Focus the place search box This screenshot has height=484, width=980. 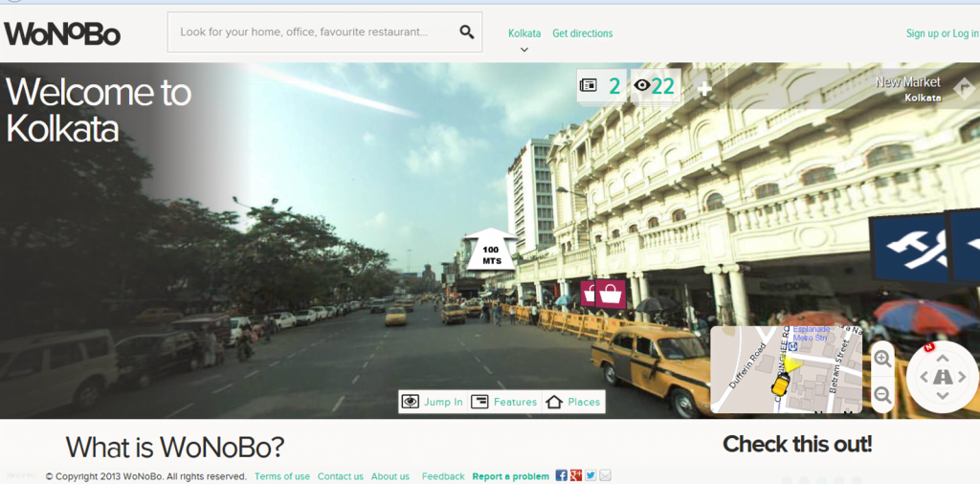tap(324, 32)
